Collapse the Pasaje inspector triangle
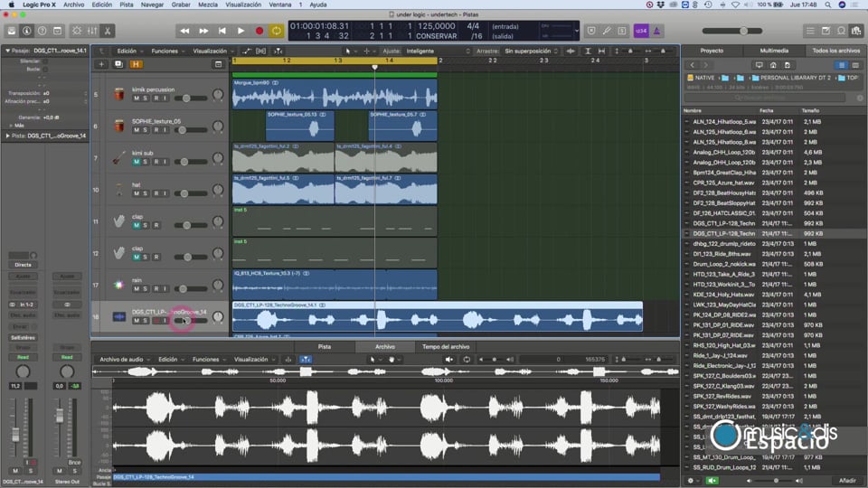The height and width of the screenshot is (488, 868). click(x=7, y=51)
